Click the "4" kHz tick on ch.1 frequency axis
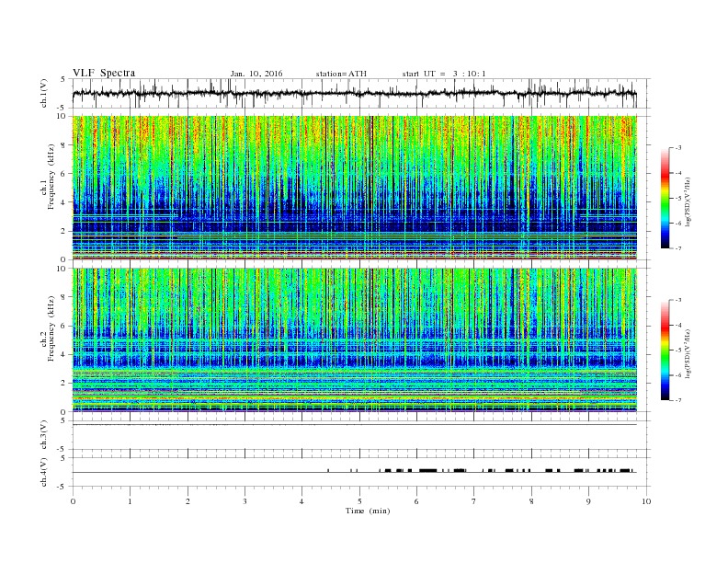 64,202
